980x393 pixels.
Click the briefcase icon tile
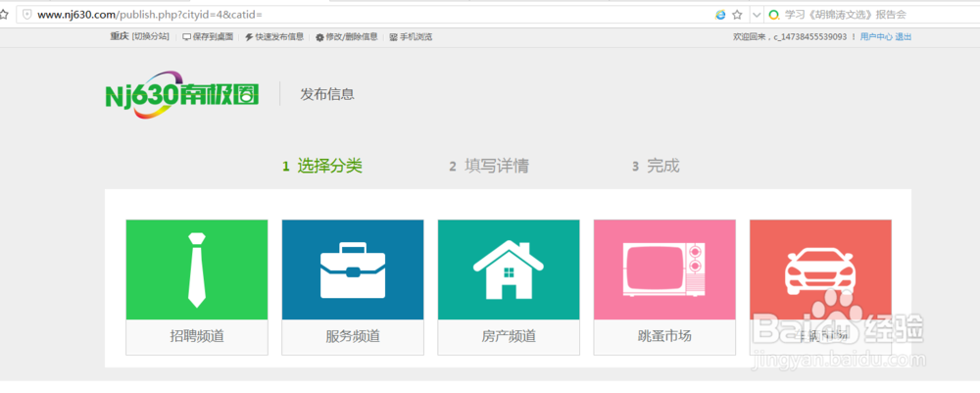[x=353, y=270]
